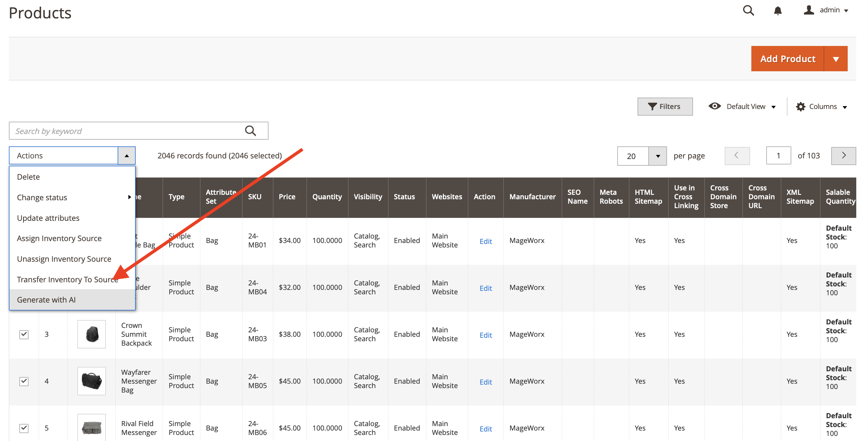
Task: Open the per page size dropdown
Action: click(x=657, y=156)
